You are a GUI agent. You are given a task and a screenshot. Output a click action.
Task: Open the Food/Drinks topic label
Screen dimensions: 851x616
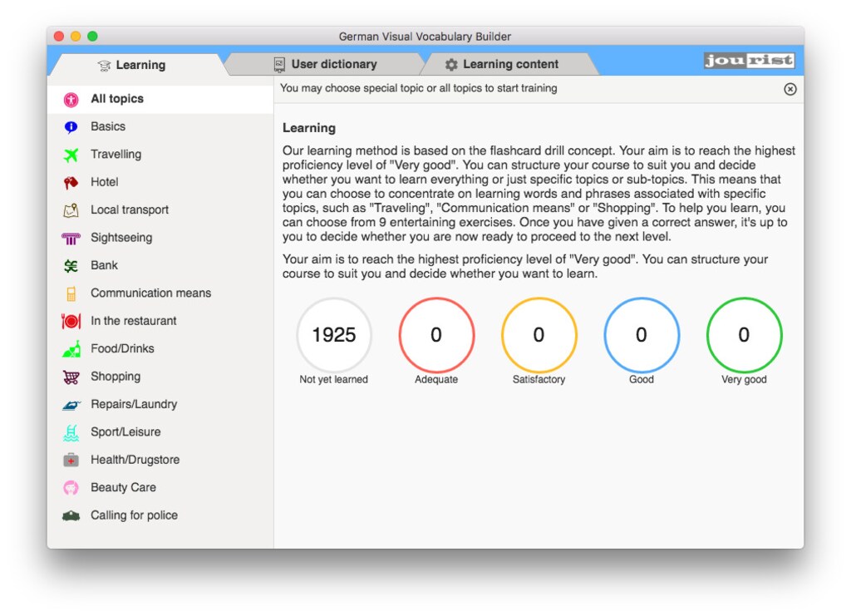pyautogui.click(x=123, y=348)
